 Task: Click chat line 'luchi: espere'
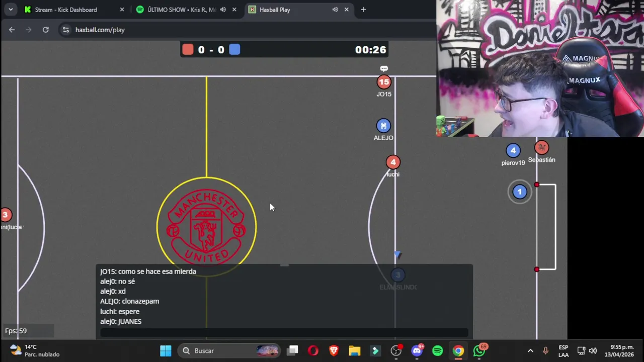coord(120,311)
